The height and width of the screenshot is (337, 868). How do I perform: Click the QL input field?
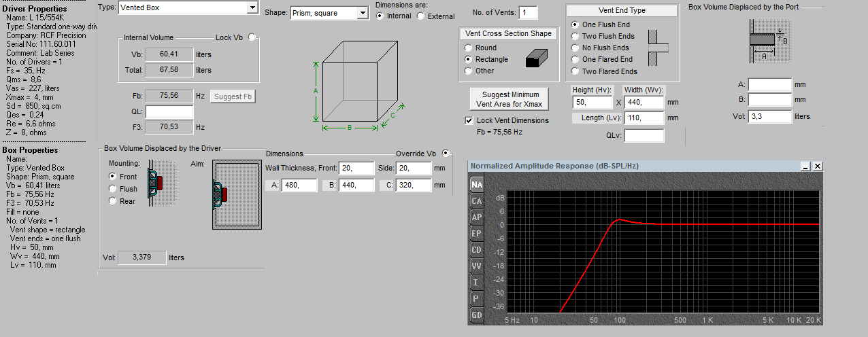(x=169, y=111)
